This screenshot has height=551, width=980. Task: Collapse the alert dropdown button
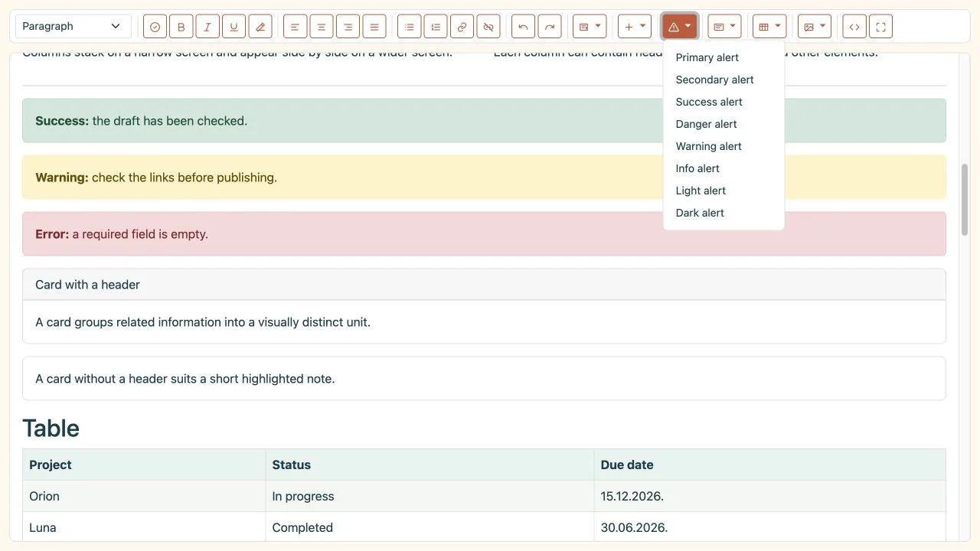(x=680, y=27)
